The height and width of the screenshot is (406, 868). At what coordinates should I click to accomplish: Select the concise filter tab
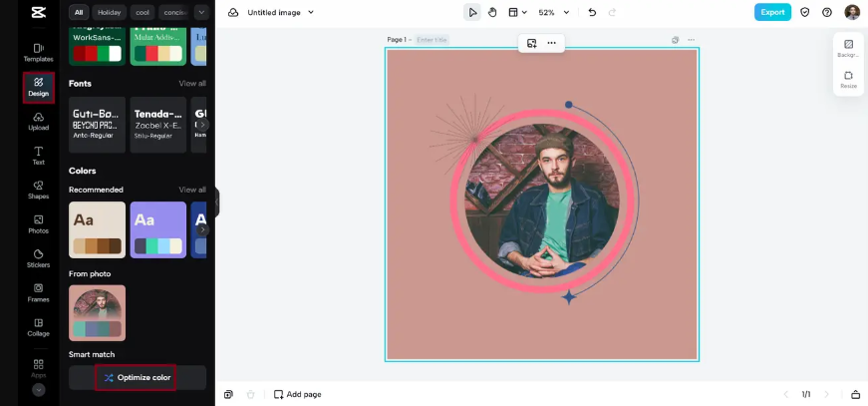174,12
